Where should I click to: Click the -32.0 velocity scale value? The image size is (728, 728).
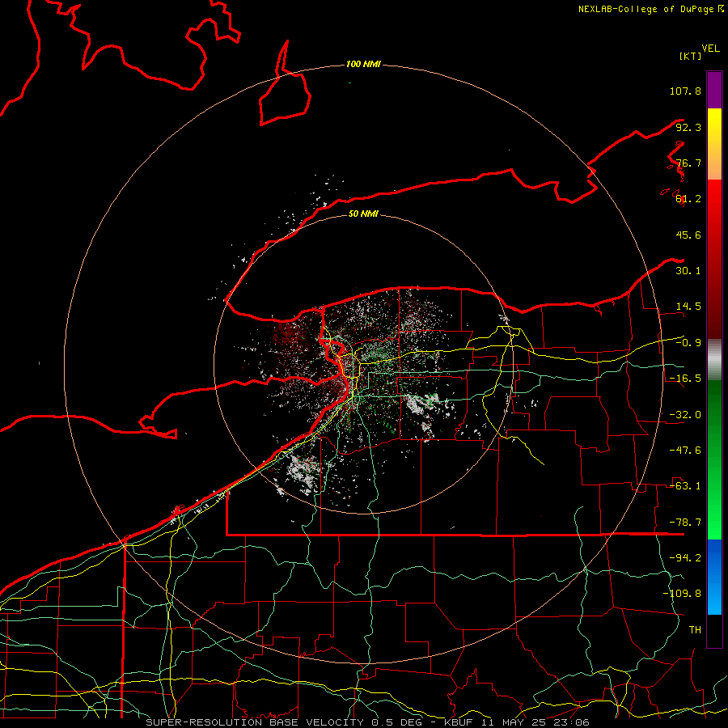pyautogui.click(x=685, y=415)
